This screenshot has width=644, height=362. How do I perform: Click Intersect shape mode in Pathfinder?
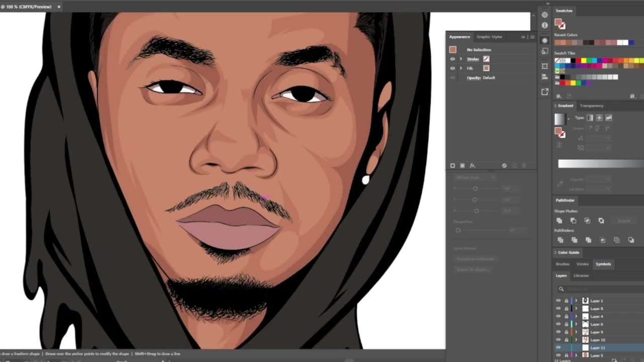[587, 221]
